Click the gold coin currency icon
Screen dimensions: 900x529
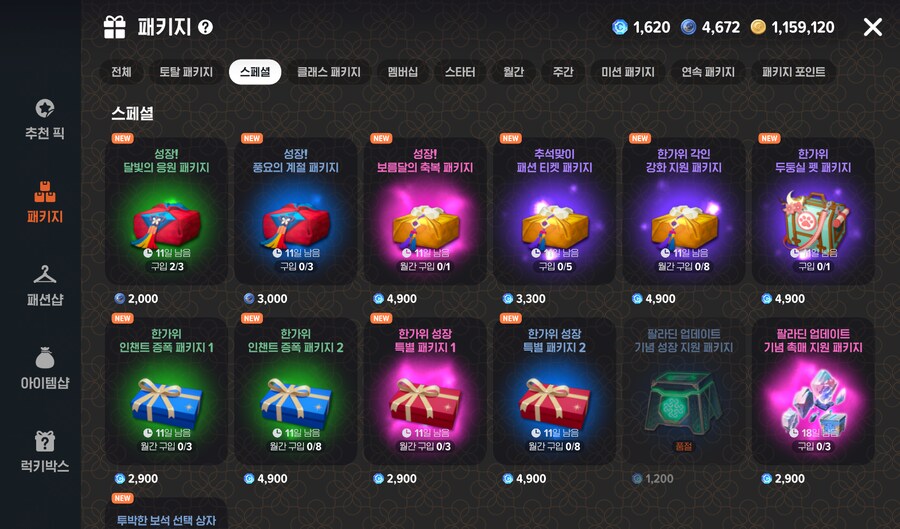(758, 27)
